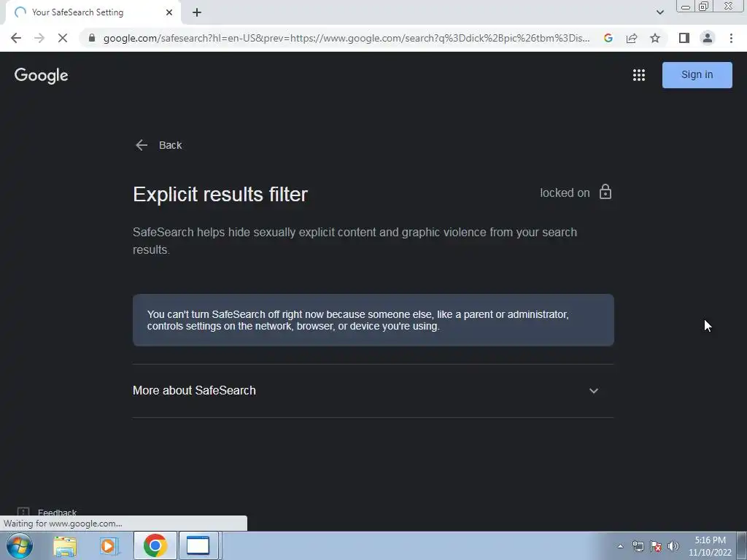Click the lock site info icon
The image size is (747, 560).
coord(92,38)
